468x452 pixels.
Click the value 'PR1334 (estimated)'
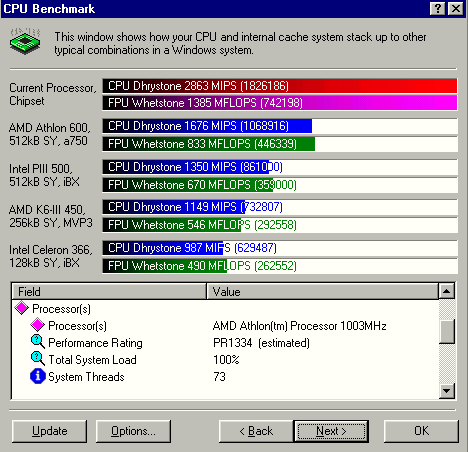[x=261, y=343]
